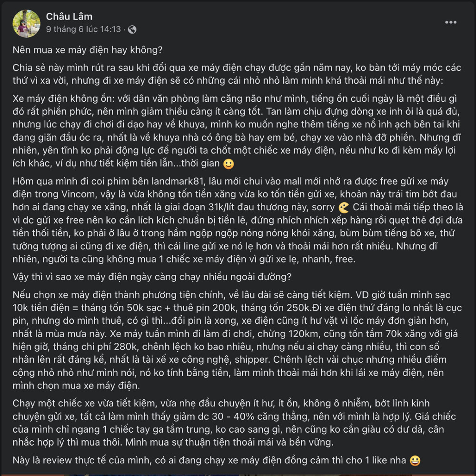476x476 pixels.
Task: Click the grinning emoji after "1 like nha"
Action: tap(415, 461)
